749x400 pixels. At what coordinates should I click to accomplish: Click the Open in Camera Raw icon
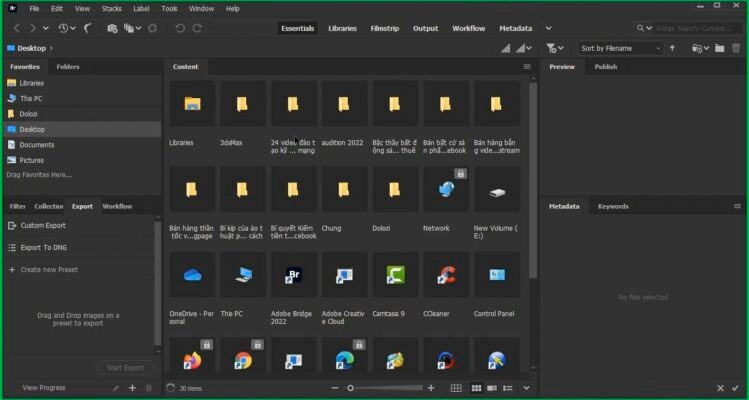tap(152, 28)
